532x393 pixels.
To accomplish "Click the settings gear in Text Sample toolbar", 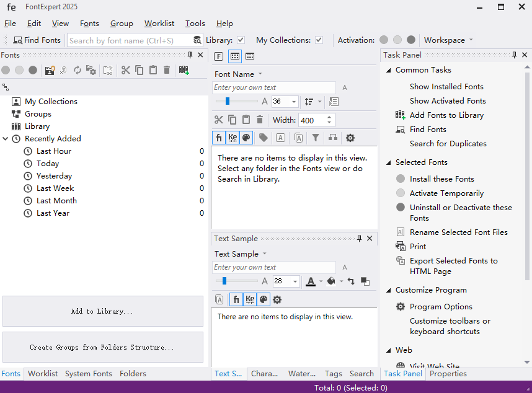I will click(x=277, y=300).
